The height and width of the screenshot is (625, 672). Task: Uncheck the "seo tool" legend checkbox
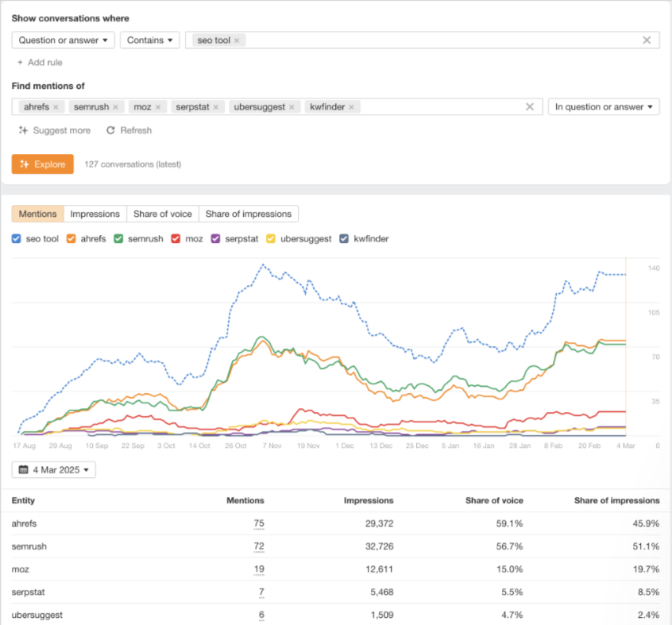pyautogui.click(x=17, y=238)
